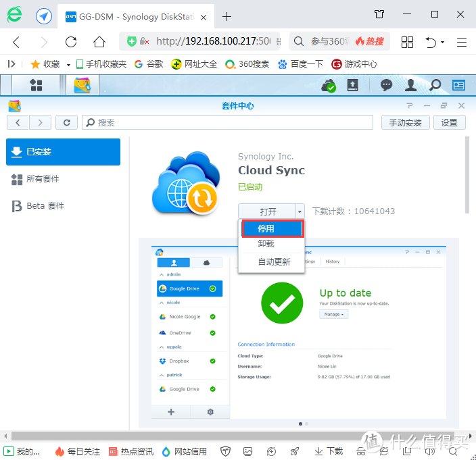Select Beta 套件 in the sidebar
This screenshot has width=476, height=460.
coord(63,206)
